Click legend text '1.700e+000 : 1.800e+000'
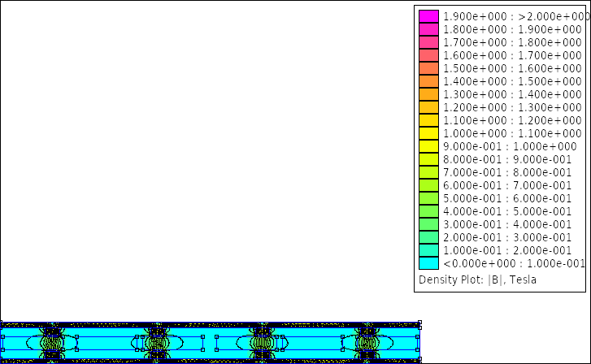 click(512, 42)
